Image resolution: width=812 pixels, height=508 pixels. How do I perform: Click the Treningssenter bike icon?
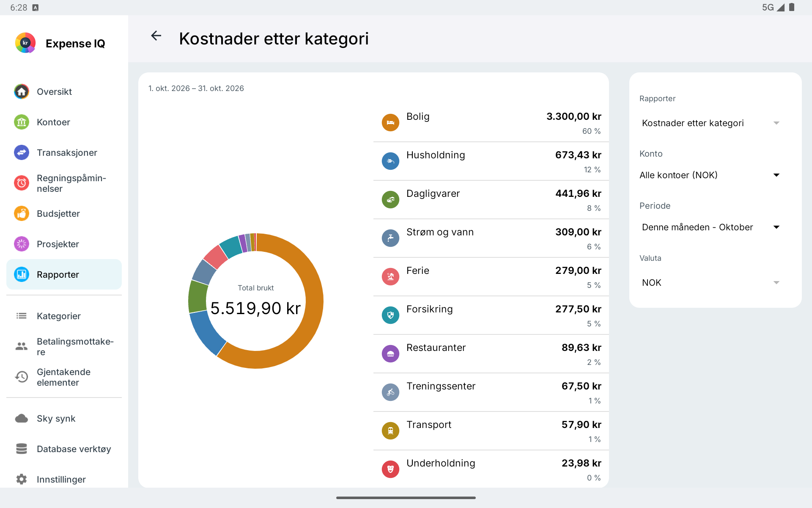click(x=390, y=392)
